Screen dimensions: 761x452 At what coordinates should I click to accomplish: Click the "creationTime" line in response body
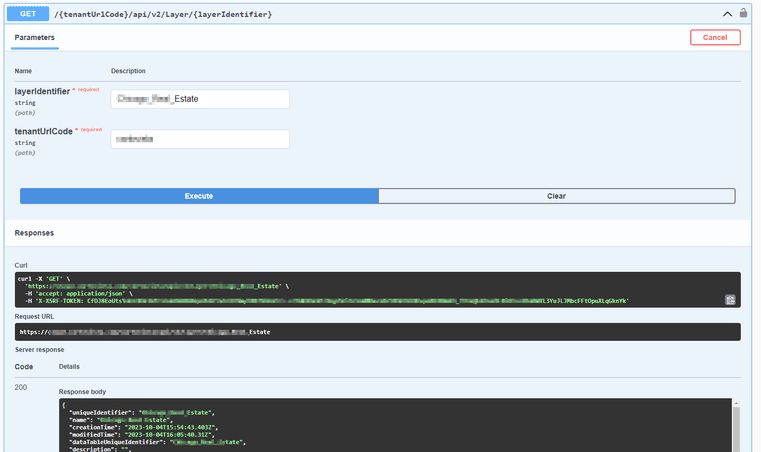point(144,427)
